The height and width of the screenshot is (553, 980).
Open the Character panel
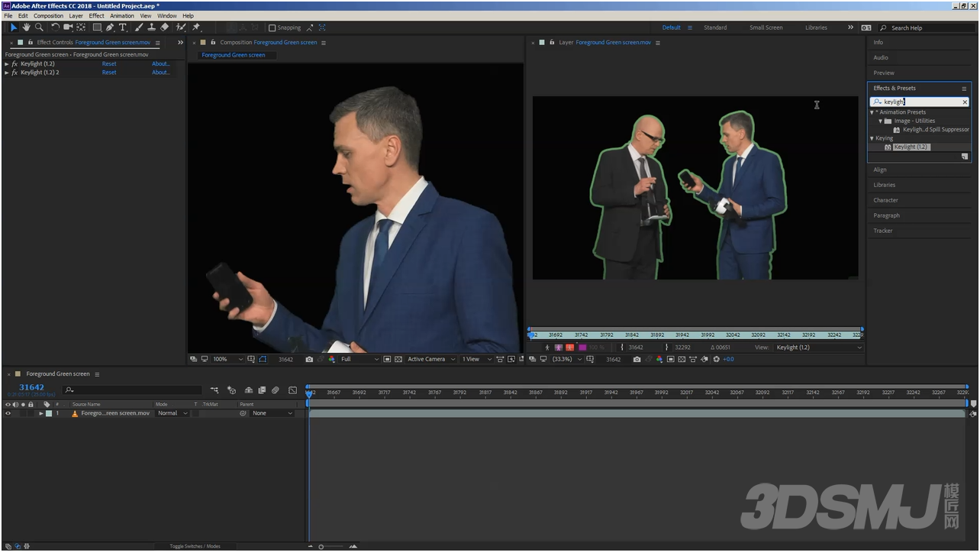tap(886, 200)
